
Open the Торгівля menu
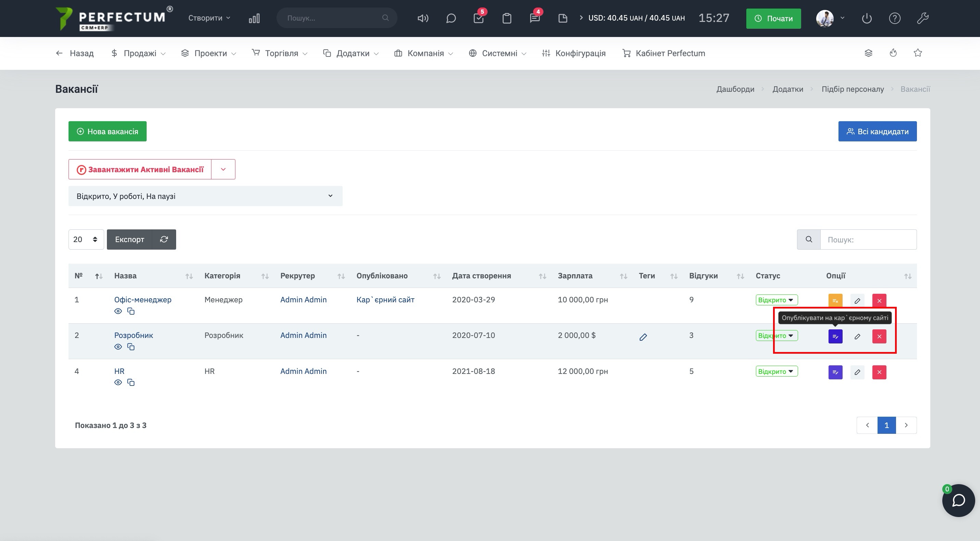pyautogui.click(x=280, y=53)
